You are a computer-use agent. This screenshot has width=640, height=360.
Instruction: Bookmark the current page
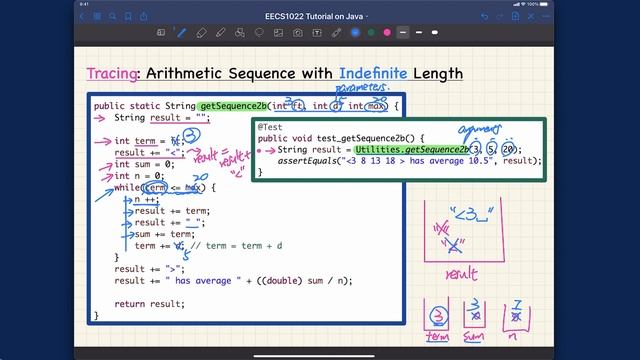pyautogui.click(x=128, y=16)
